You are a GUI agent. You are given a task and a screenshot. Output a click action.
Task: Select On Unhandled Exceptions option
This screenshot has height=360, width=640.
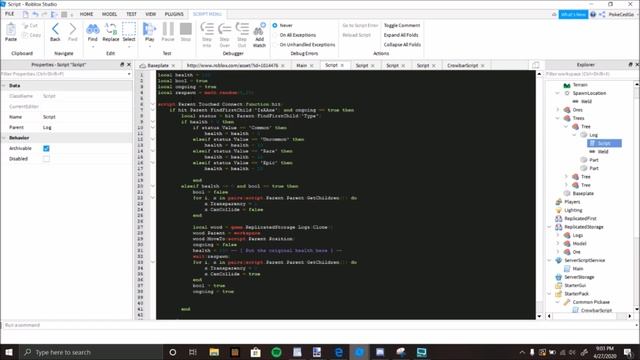point(275,44)
